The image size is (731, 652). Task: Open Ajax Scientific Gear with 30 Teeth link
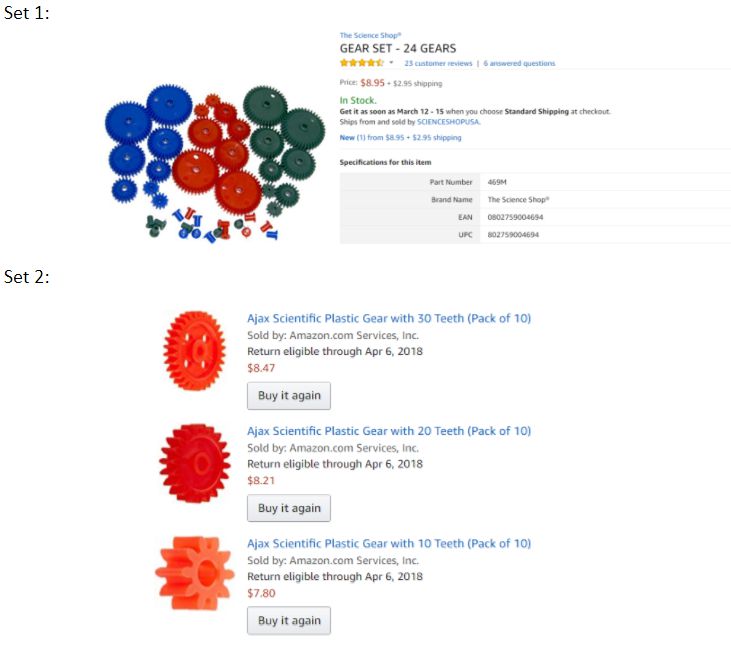[389, 318]
